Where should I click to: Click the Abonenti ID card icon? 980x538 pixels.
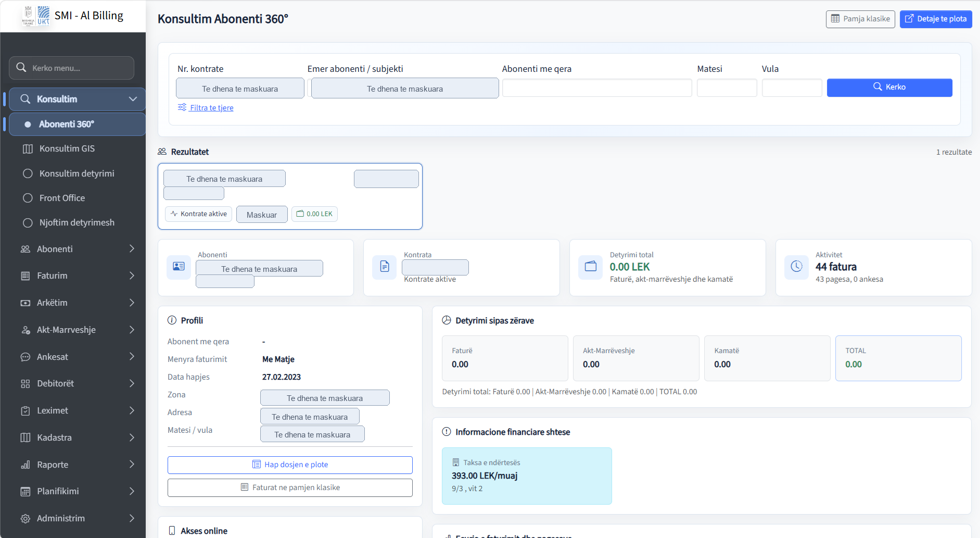(x=179, y=267)
